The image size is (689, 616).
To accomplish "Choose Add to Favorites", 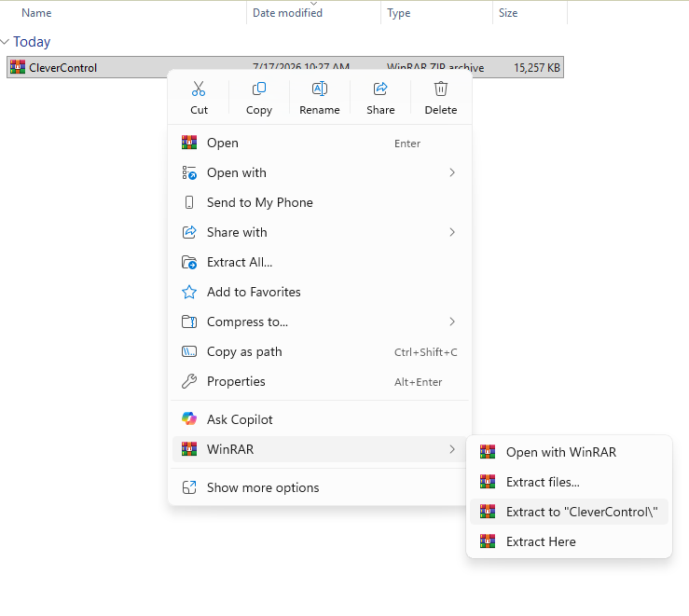I will 320,292.
